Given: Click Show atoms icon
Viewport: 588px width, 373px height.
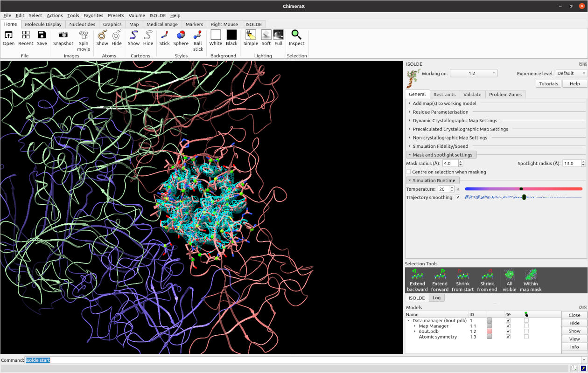Looking at the screenshot, I should (x=102, y=38).
